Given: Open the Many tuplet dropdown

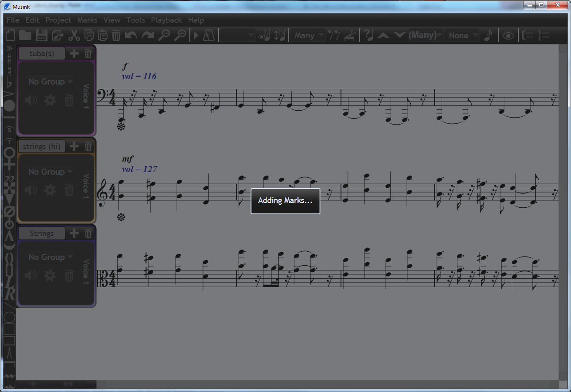Looking at the screenshot, I should click(x=308, y=35).
